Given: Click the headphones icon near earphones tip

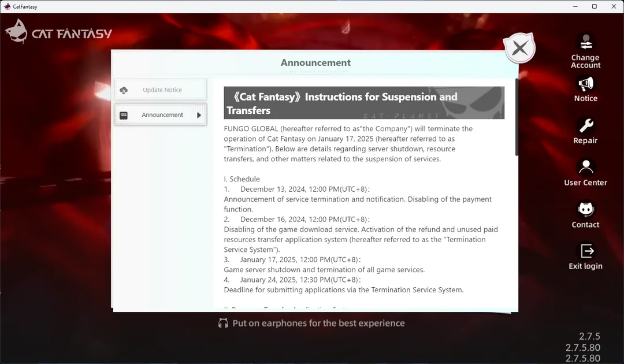Looking at the screenshot, I should [x=223, y=323].
